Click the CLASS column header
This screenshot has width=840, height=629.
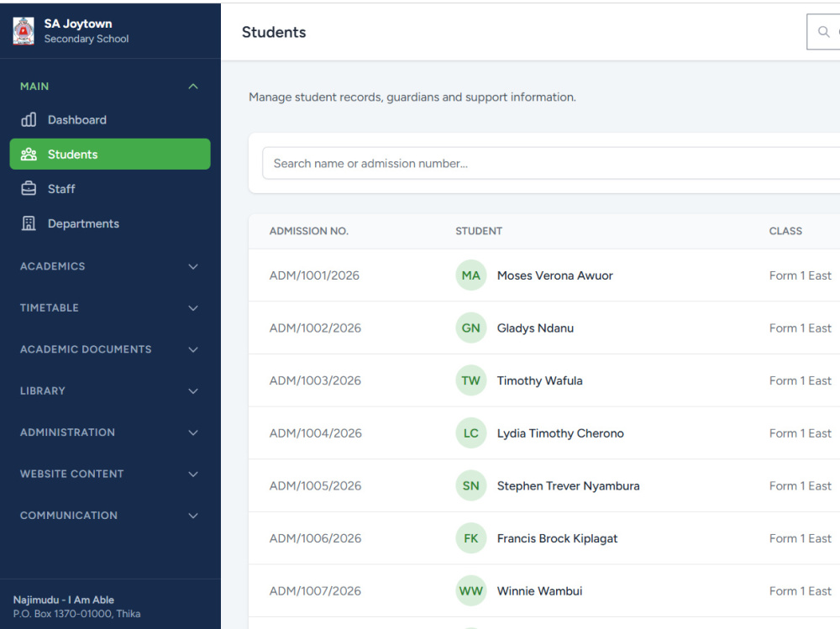pos(785,231)
